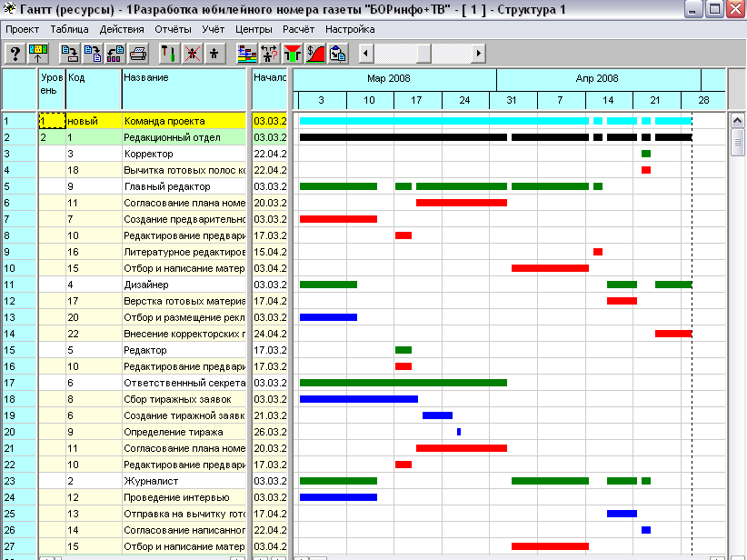Image resolution: width=747 pixels, height=560 pixels.
Task: Click the print icon in toolbar
Action: pyautogui.click(x=138, y=54)
